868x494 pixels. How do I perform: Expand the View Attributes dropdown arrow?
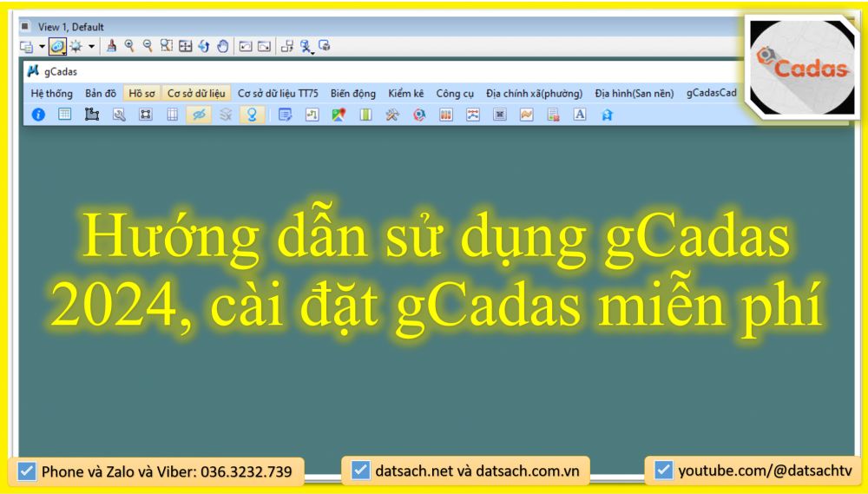coord(42,47)
